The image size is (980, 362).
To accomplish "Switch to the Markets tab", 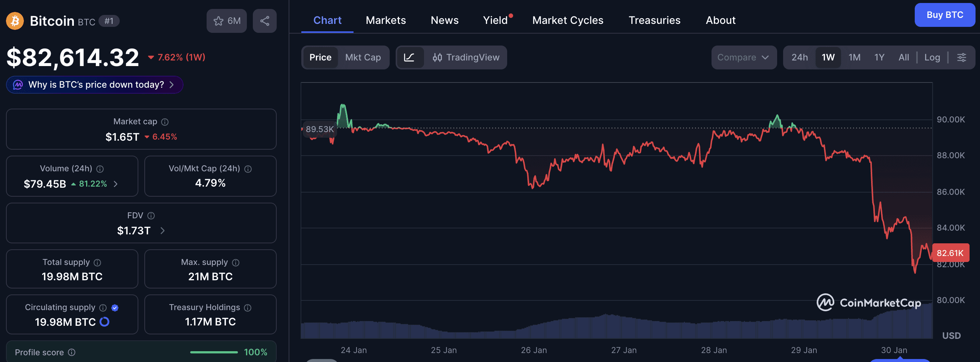I will (385, 20).
